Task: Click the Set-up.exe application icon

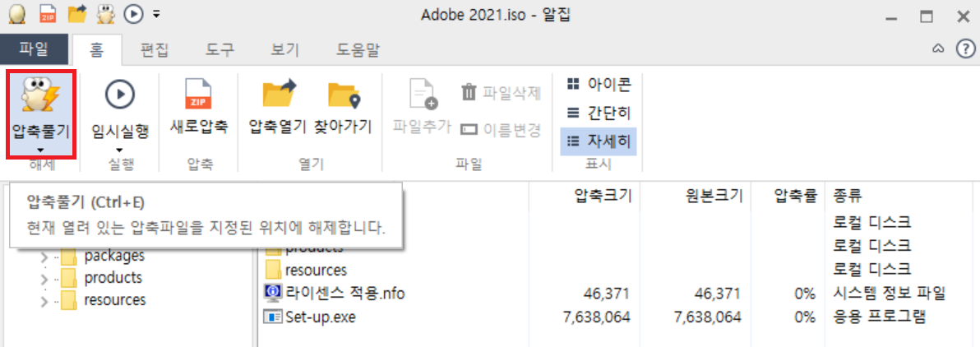Action: click(273, 317)
